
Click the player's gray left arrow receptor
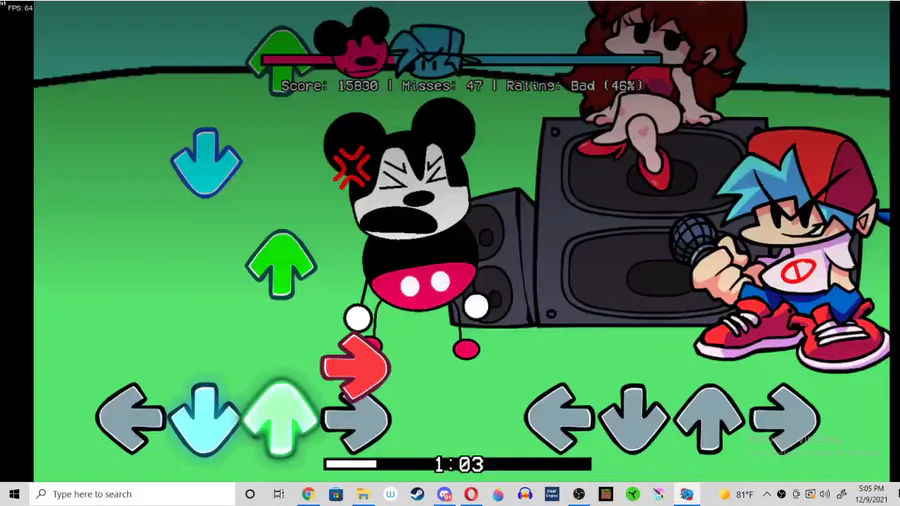coord(558,418)
